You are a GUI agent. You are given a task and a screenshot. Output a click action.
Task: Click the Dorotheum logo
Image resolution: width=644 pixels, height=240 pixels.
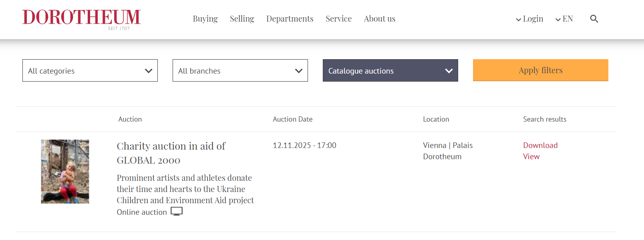pos(81,18)
